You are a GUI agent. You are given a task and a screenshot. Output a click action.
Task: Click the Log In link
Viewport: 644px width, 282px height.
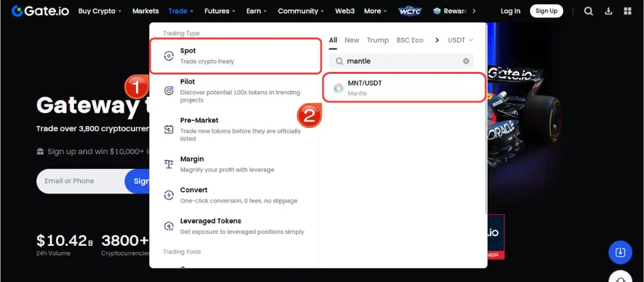click(x=510, y=11)
